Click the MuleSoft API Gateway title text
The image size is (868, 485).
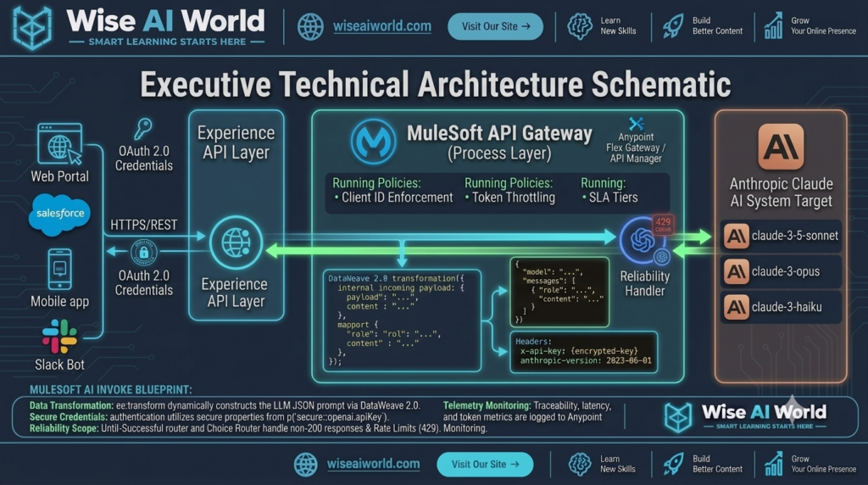pos(499,133)
